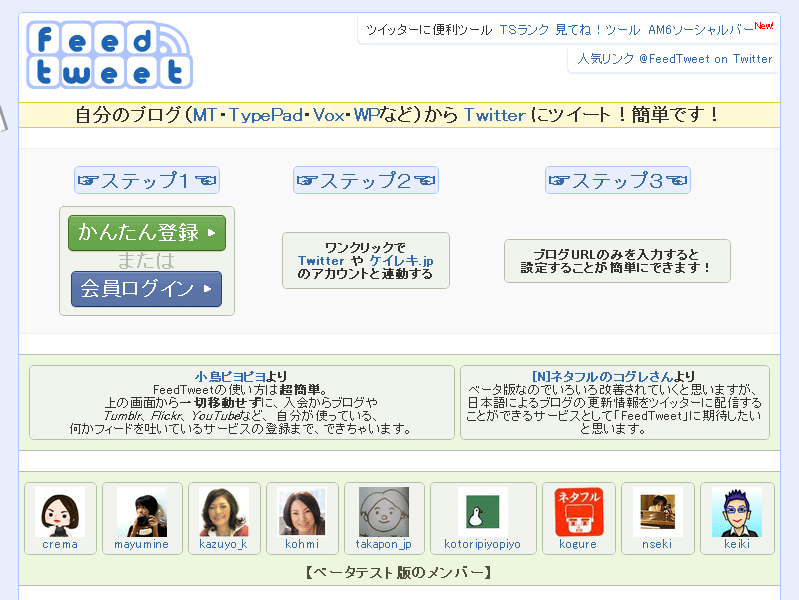Open 小鳥ピヨピヨ testimonial link
The height and width of the screenshot is (600, 799).
[230, 376]
